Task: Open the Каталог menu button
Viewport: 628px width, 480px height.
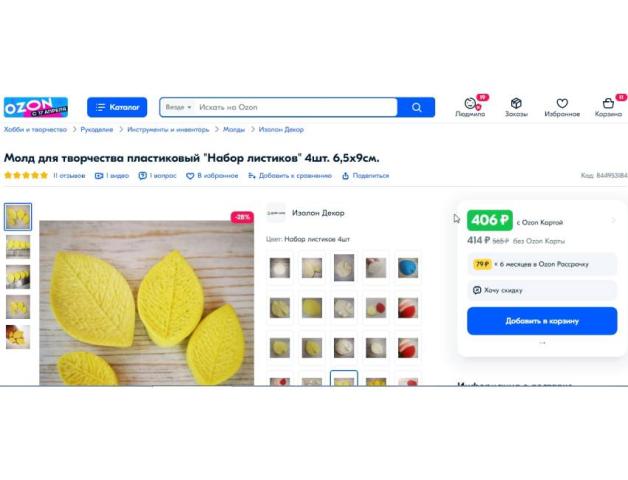Action: (x=117, y=107)
